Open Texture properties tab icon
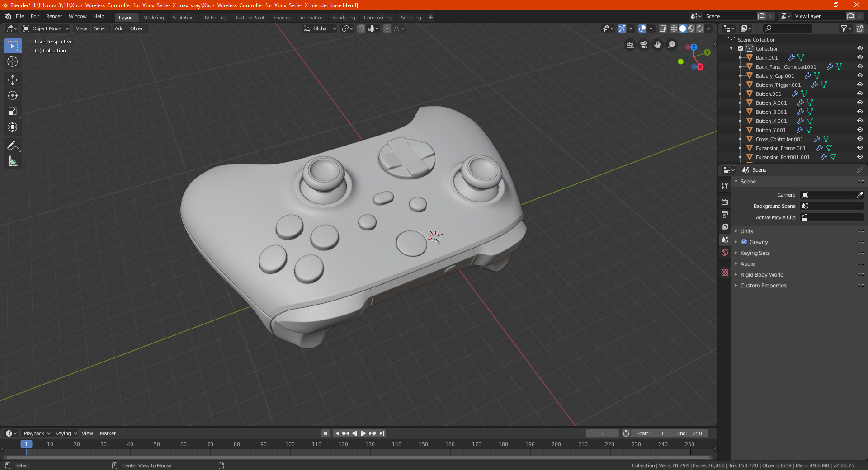Screen dimensions: 868x470 [725, 273]
